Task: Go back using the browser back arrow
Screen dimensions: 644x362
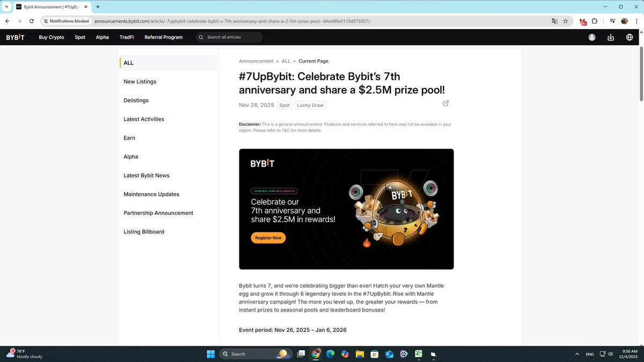Action: [8, 21]
